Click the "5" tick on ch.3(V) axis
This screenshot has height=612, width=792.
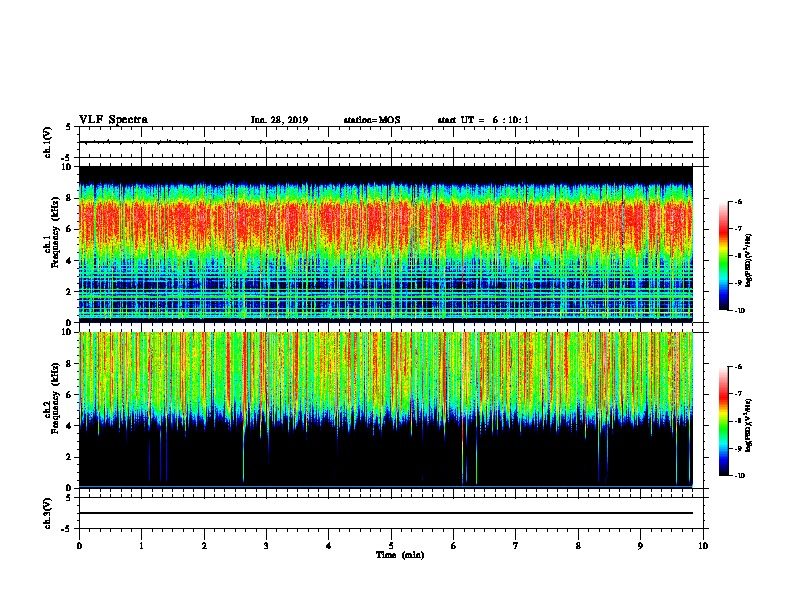point(69,498)
